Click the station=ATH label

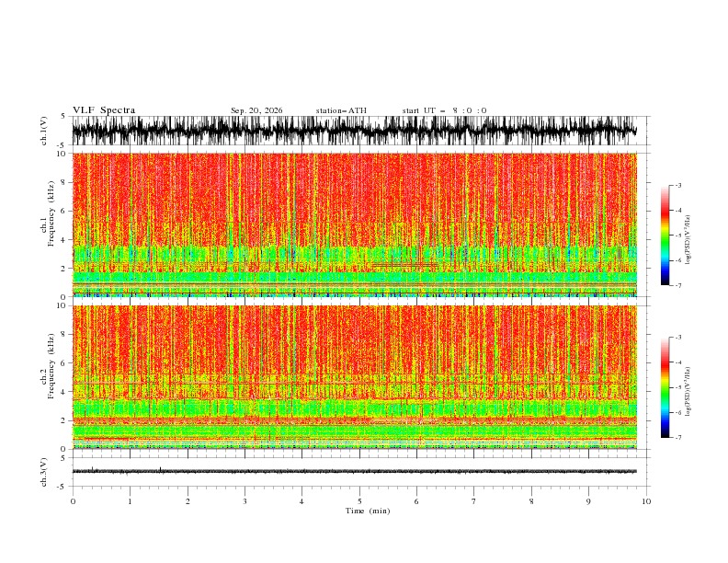[x=341, y=110]
